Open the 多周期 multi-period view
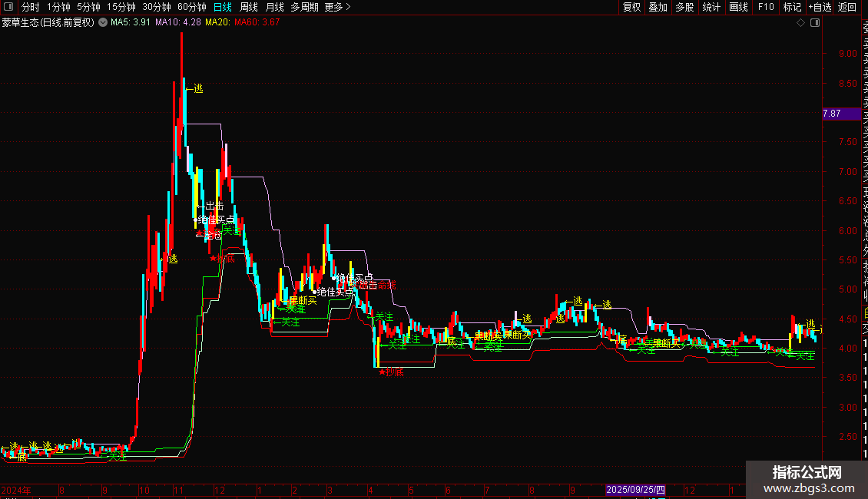868x499 pixels. tap(304, 7)
